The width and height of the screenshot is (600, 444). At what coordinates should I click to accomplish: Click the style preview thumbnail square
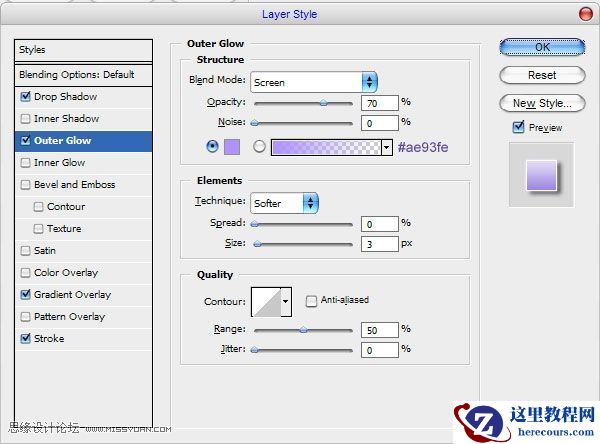[x=541, y=175]
